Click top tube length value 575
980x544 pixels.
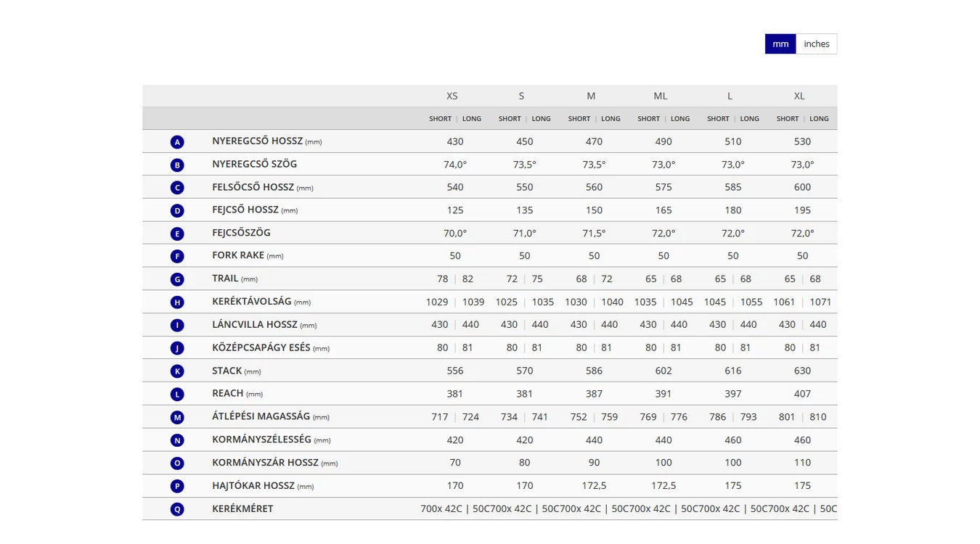(663, 187)
